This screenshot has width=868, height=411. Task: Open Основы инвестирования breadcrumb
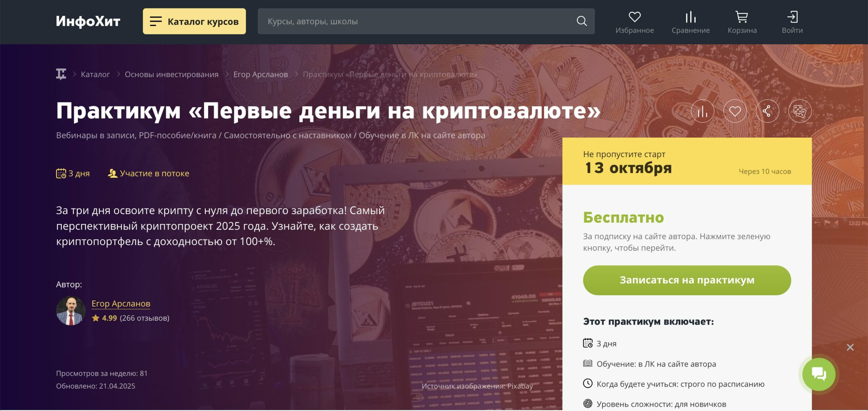(172, 74)
